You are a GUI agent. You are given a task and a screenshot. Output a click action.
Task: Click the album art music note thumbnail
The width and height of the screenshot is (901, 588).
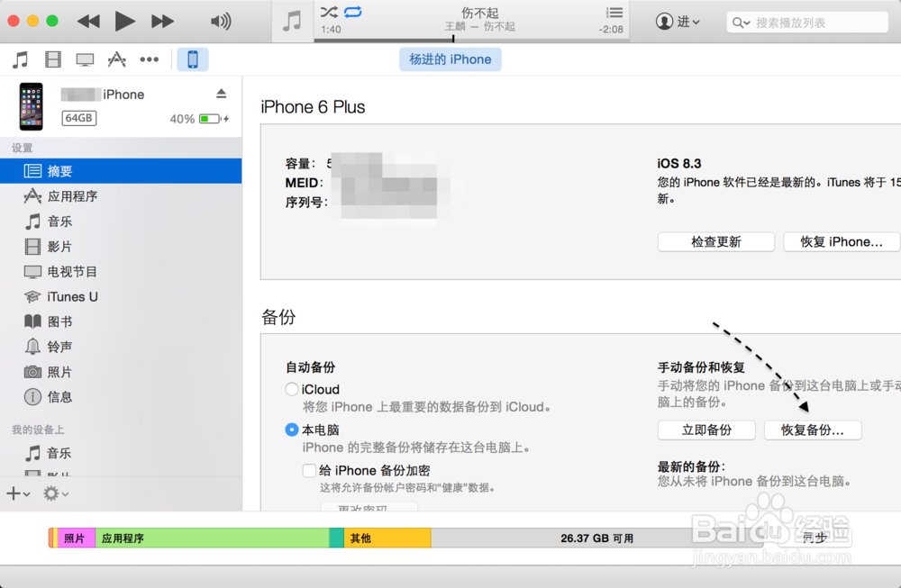tap(292, 22)
